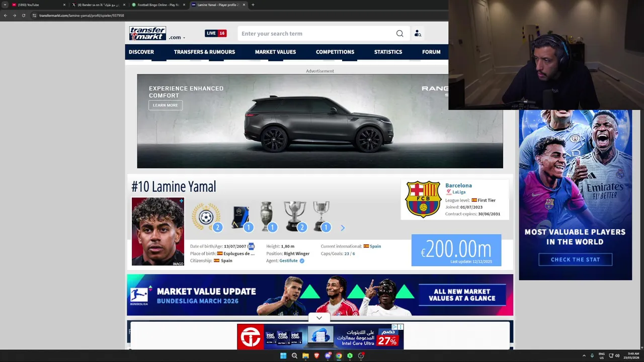Click the wide silver cup trophy with 2
Image resolution: width=644 pixels, height=362 pixels.
click(x=295, y=217)
